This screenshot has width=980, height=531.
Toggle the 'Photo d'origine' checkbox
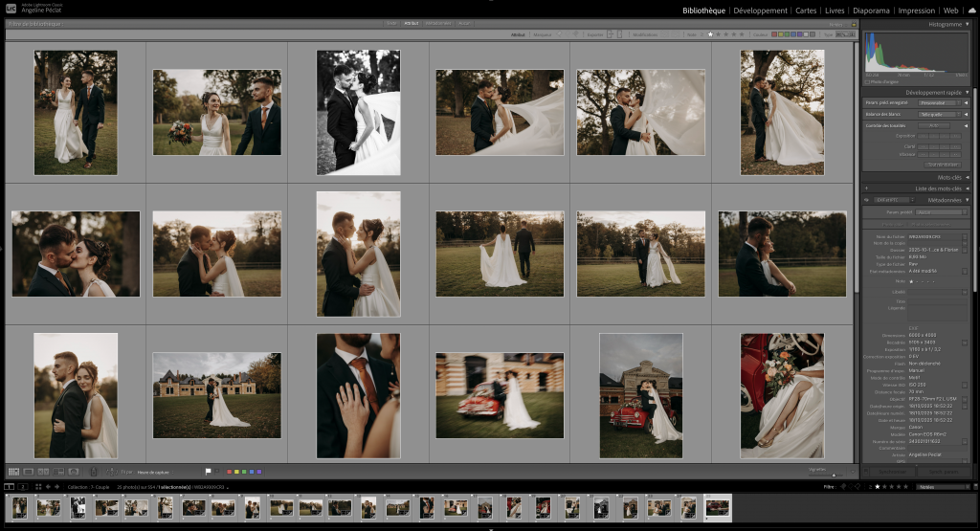coord(868,81)
